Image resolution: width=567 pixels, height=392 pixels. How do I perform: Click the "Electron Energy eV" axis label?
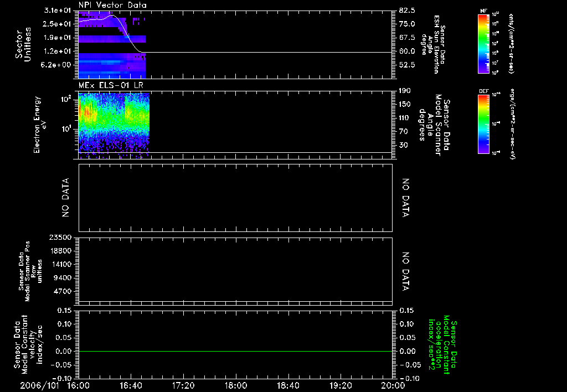(40, 125)
